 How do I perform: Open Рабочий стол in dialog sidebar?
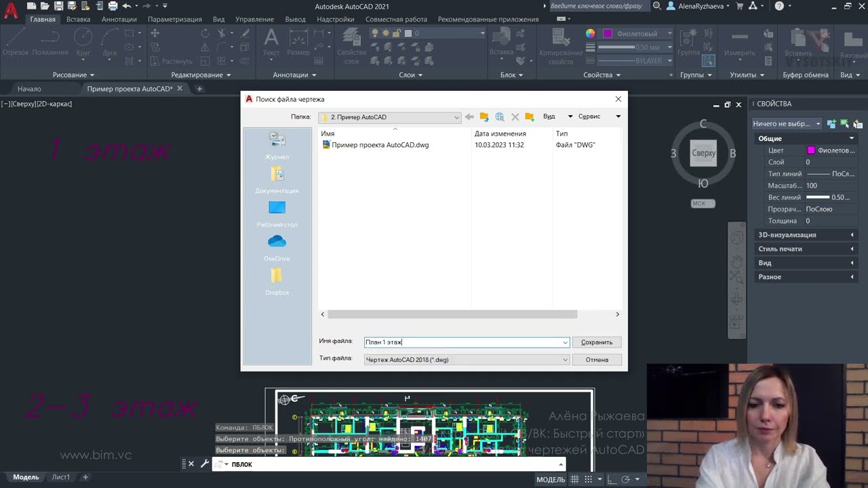point(277,214)
